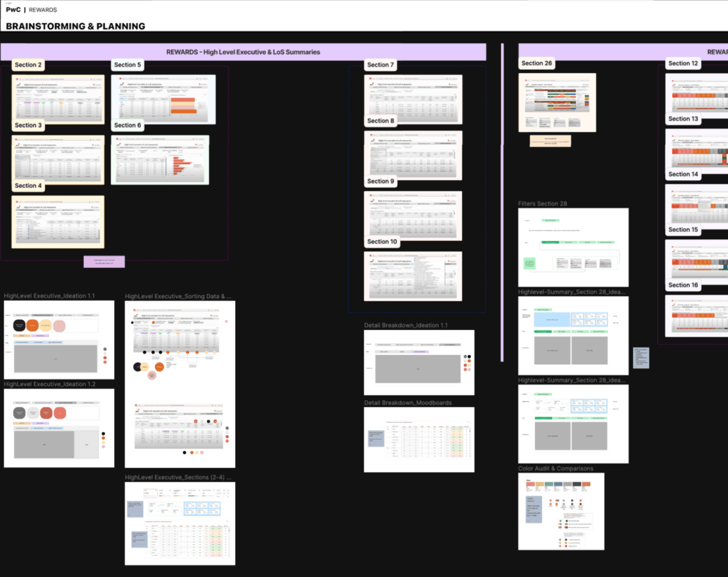
Task: Select the purple sticky note below Section 4
Action: tap(104, 262)
